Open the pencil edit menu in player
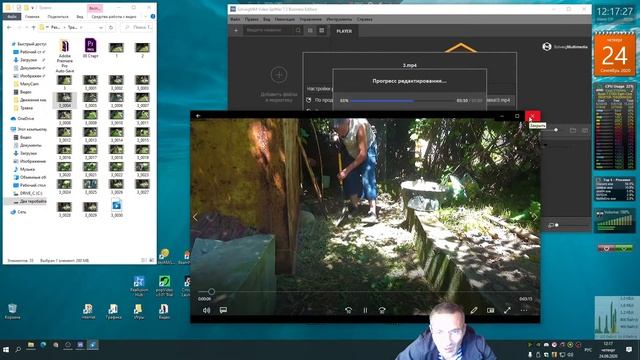This screenshot has width=640, height=360. pyautogui.click(x=474, y=310)
